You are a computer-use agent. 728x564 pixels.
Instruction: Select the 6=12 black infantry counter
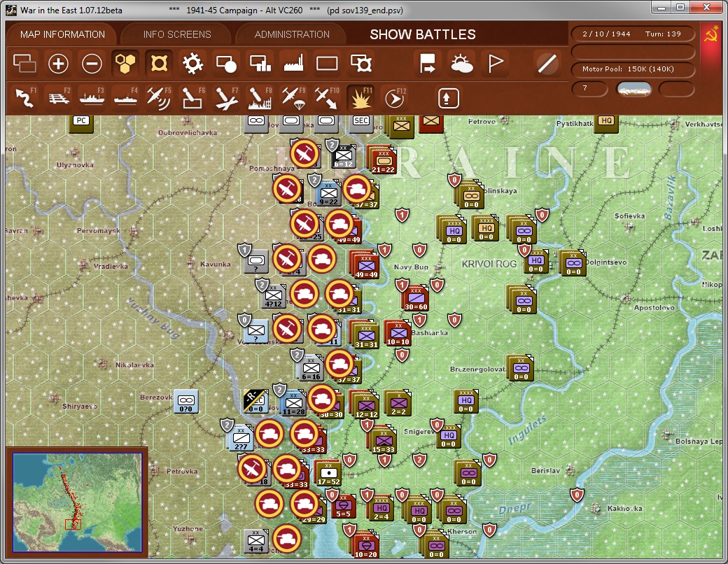[x=344, y=157]
